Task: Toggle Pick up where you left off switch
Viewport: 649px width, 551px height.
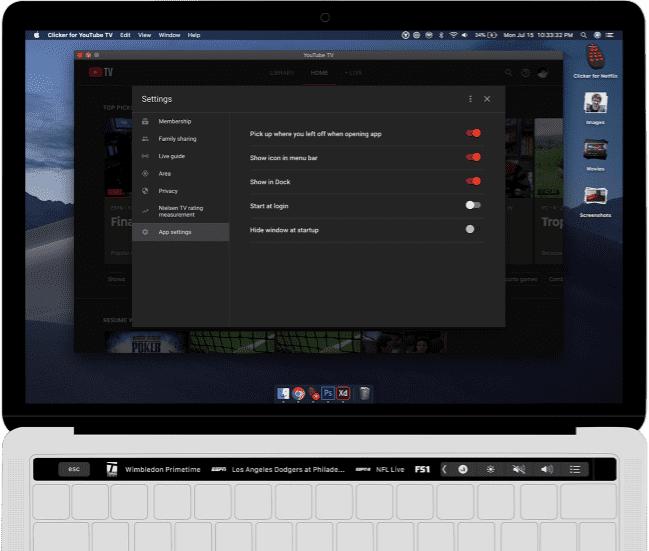Action: [x=474, y=133]
